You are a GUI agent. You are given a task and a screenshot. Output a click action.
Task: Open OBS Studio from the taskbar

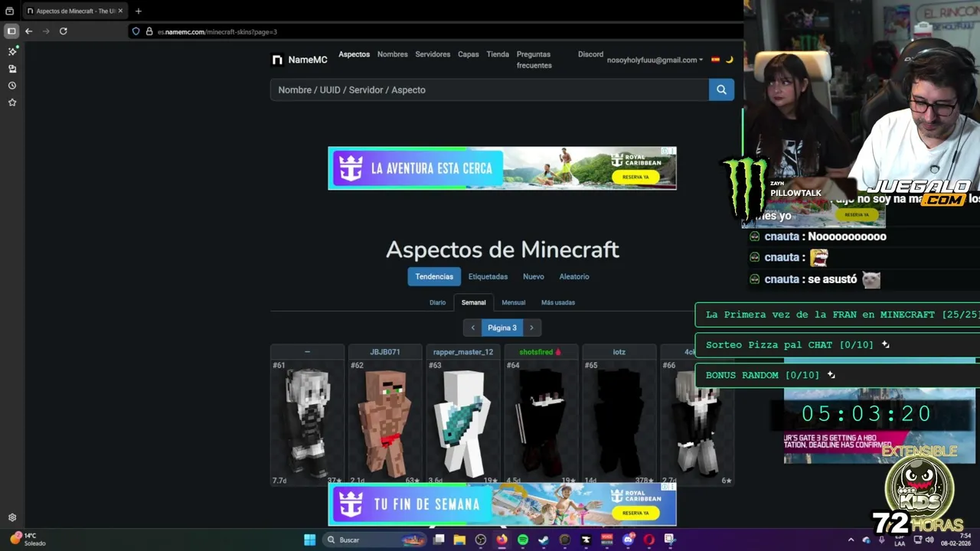click(x=481, y=540)
